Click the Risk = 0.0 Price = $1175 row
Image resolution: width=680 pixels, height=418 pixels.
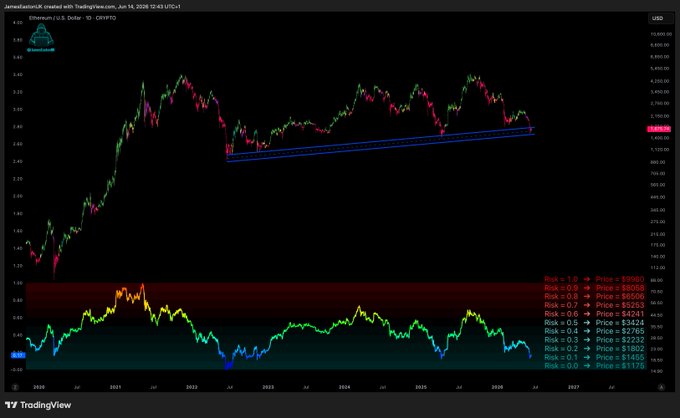point(594,366)
